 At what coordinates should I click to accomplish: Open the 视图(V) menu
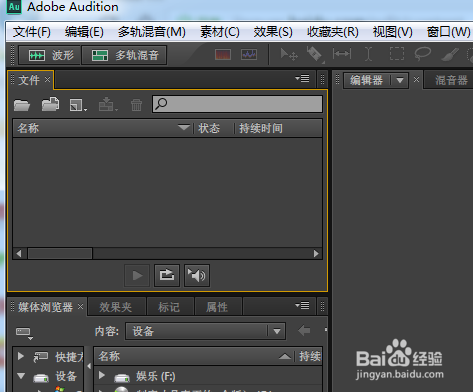[x=393, y=32]
